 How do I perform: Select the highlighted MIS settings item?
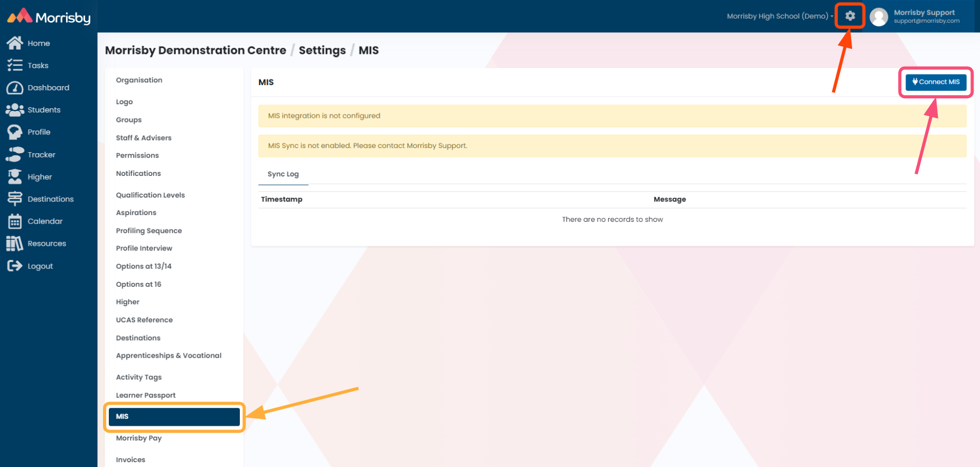click(x=174, y=417)
